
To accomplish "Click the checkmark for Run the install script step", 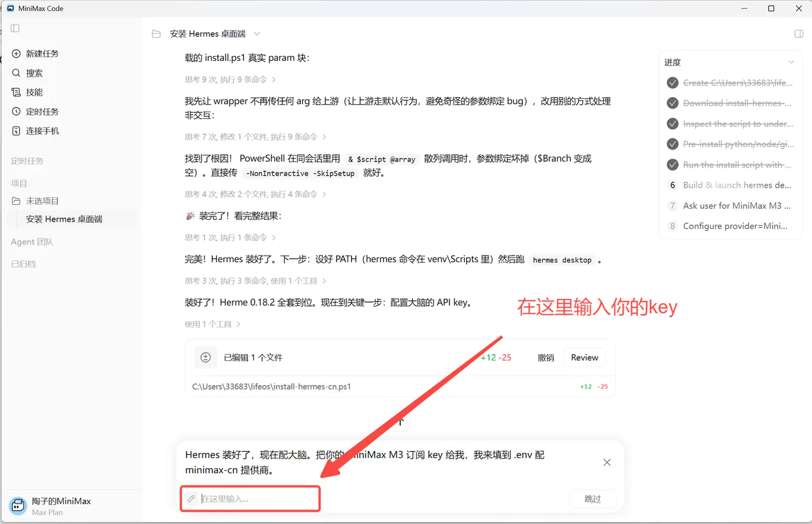I will pos(672,165).
